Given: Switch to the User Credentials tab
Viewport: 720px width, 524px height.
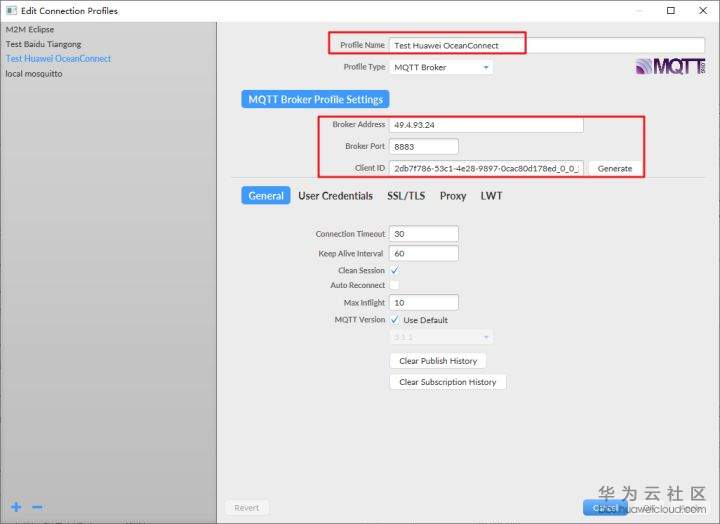Looking at the screenshot, I should click(x=335, y=196).
